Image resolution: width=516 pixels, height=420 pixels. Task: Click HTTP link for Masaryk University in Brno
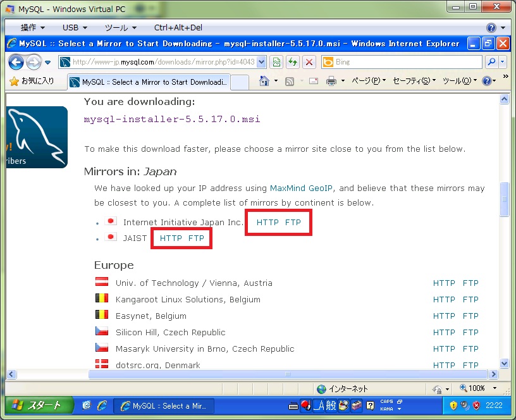(x=444, y=349)
